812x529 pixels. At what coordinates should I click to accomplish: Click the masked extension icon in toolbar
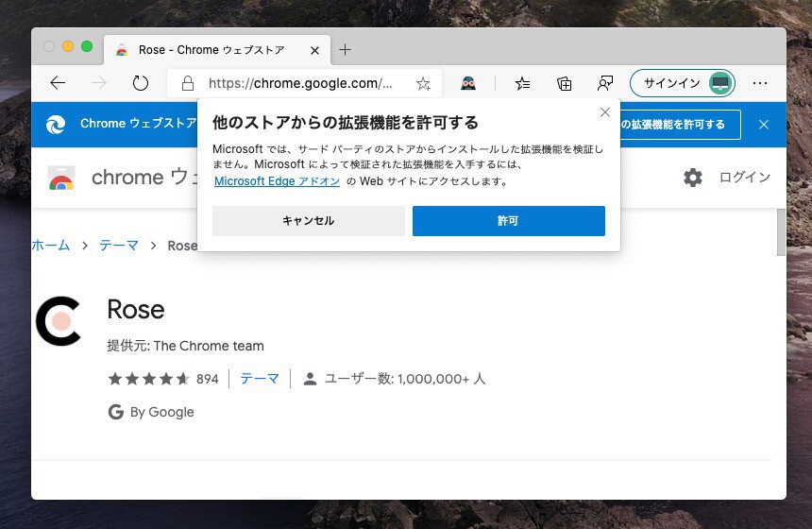tap(468, 83)
